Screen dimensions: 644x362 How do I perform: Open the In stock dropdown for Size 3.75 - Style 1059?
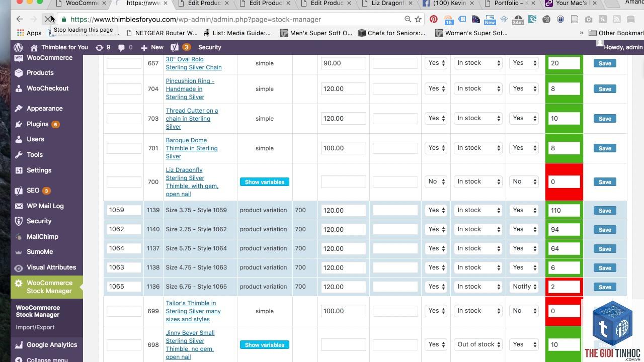478,210
